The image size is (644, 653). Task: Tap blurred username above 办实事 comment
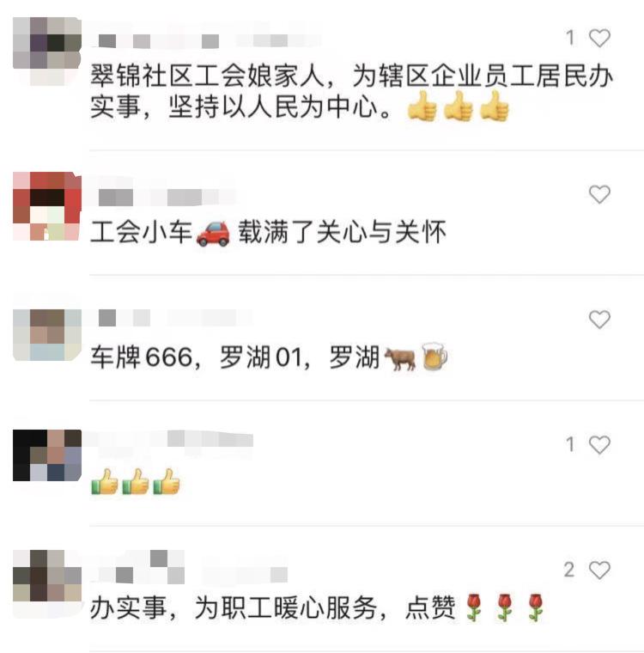pos(190,567)
